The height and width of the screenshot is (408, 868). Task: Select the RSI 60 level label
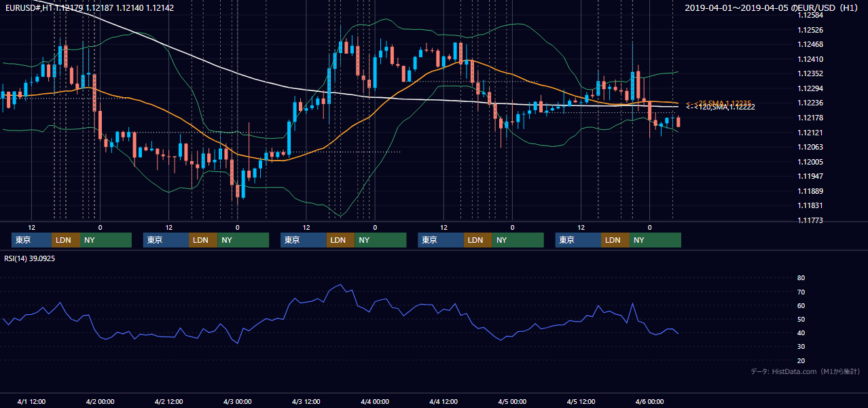pos(801,305)
